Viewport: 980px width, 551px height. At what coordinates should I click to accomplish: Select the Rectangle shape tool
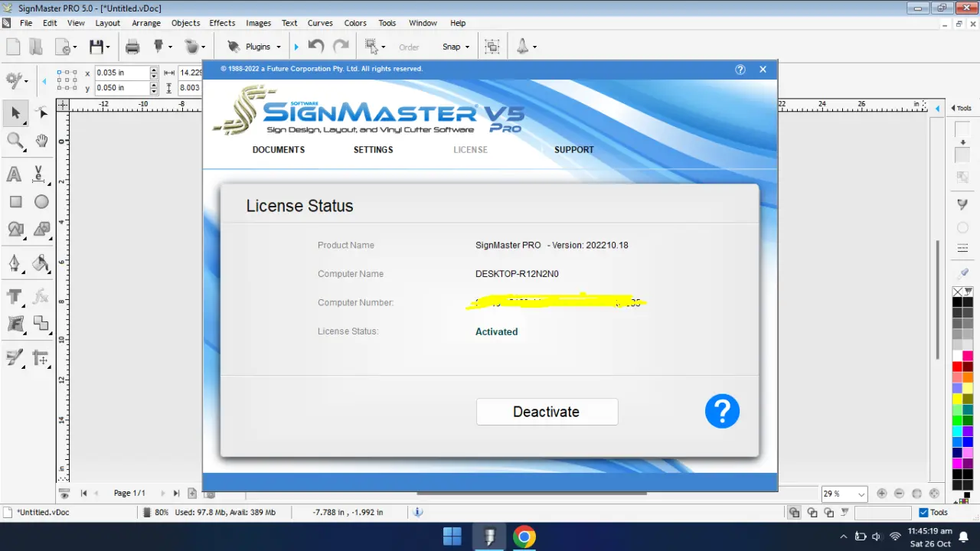click(15, 202)
